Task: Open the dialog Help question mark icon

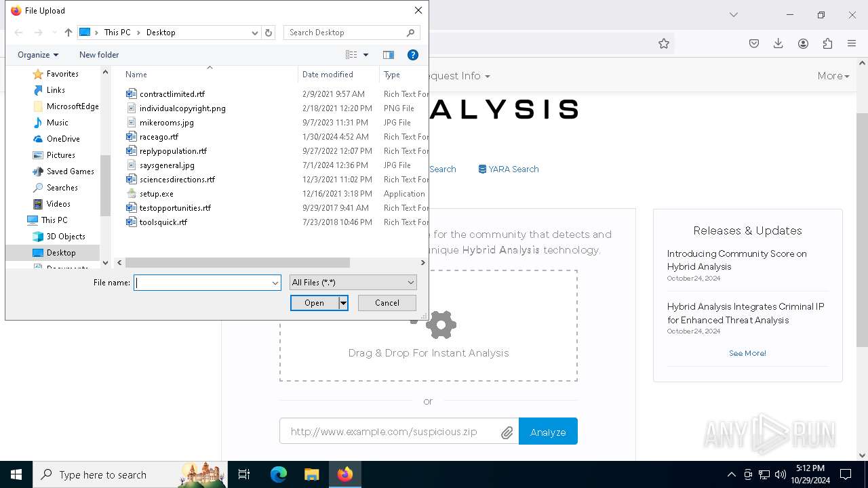Action: tap(412, 55)
